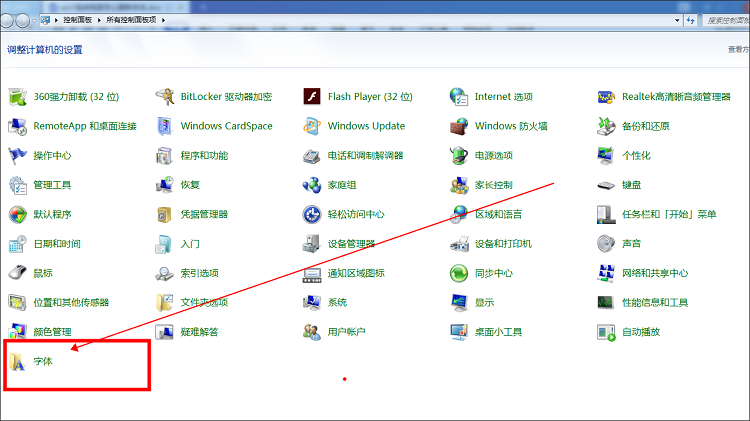Open the 入门 link
Screen dimensions: 750x421
tap(190, 244)
